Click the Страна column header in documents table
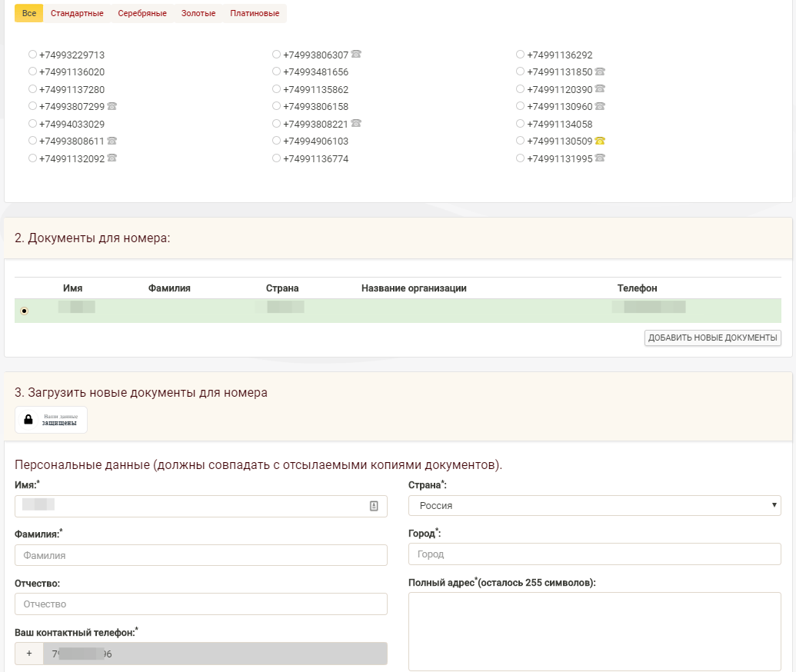This screenshot has width=796, height=672. [282, 288]
